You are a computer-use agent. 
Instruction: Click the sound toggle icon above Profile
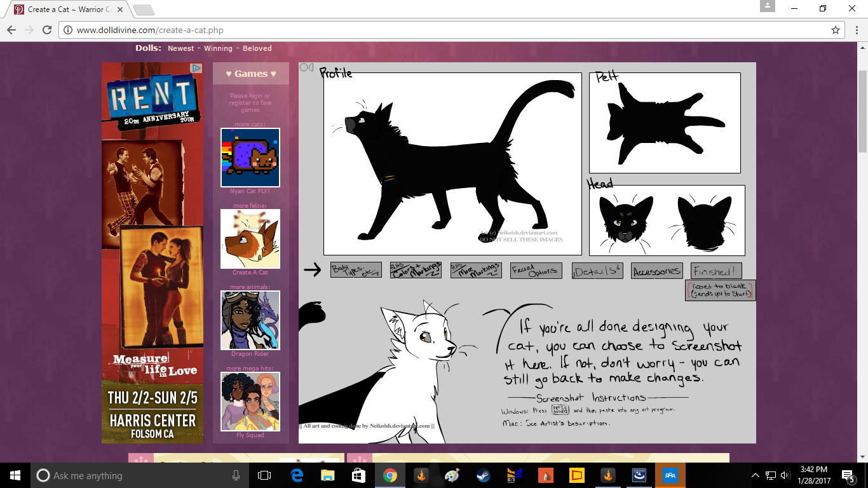coord(306,67)
